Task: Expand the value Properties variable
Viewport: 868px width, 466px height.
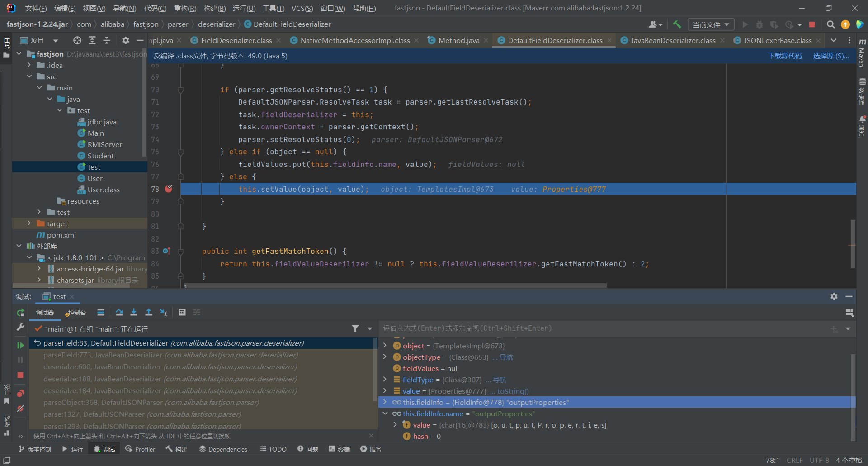Action: (x=385, y=391)
